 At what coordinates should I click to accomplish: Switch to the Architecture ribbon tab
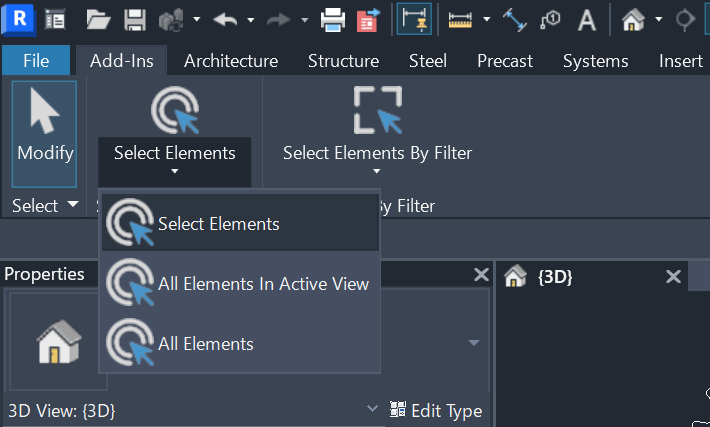[x=231, y=61]
